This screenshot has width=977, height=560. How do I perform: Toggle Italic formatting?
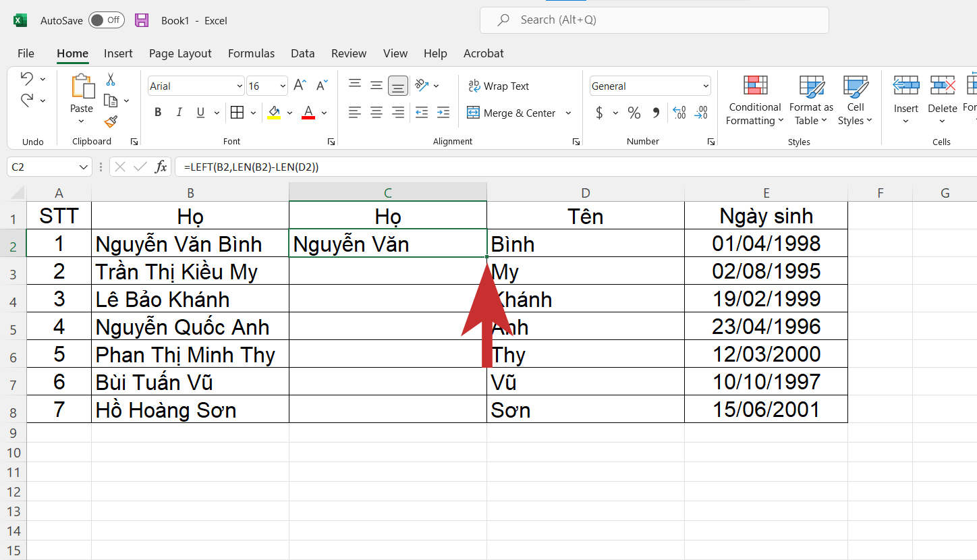click(179, 113)
